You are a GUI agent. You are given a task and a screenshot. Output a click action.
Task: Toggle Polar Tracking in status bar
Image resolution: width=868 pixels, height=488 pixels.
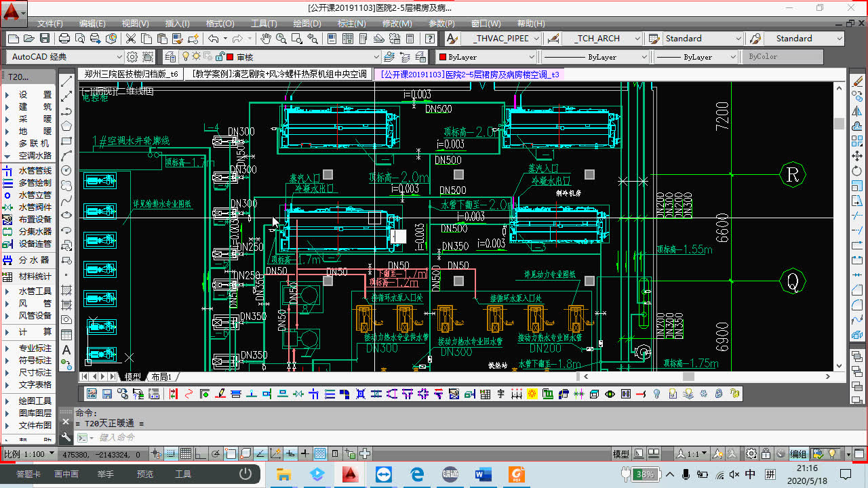pos(215,453)
